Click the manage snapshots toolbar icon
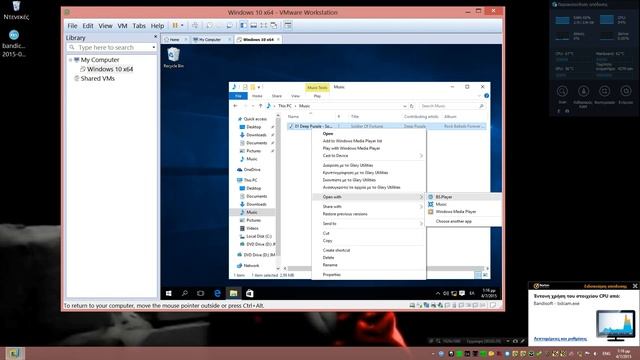The height and width of the screenshot is (360, 640). click(229, 25)
